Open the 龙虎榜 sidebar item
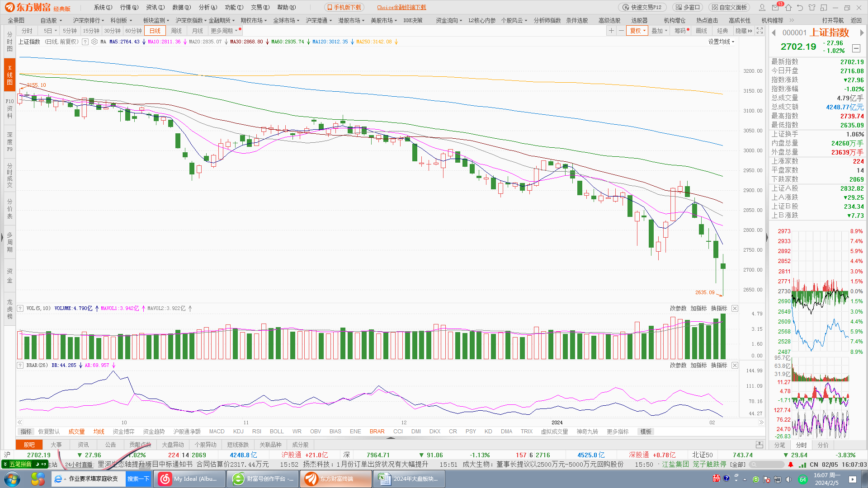 [9, 309]
